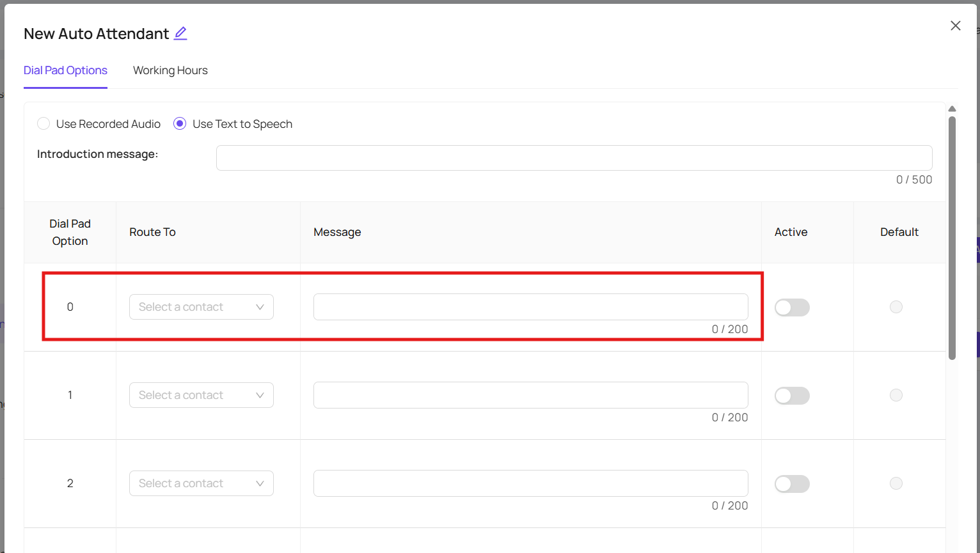Image resolution: width=980 pixels, height=553 pixels.
Task: Click the Introduction message label
Action: [x=97, y=154]
